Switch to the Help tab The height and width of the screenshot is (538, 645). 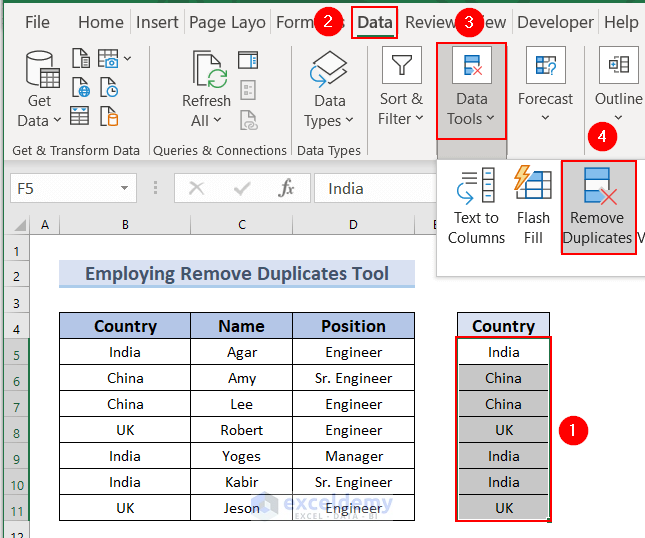pyautogui.click(x=621, y=22)
